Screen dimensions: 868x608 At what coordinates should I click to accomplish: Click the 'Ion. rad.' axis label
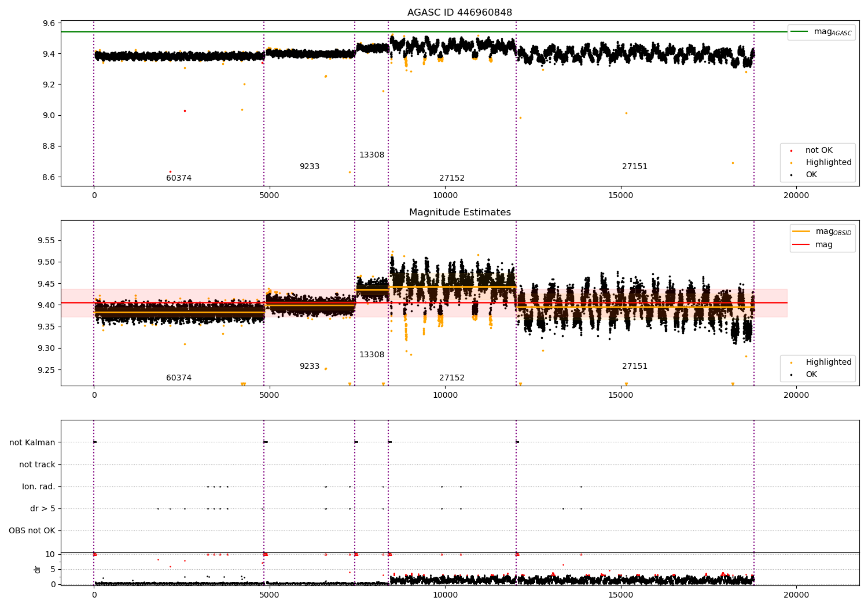point(39,487)
